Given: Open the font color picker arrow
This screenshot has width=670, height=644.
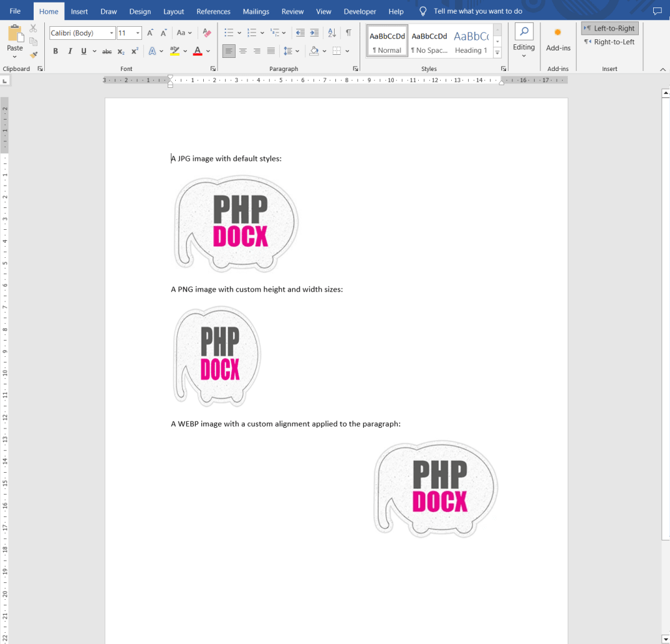Looking at the screenshot, I should (x=208, y=51).
